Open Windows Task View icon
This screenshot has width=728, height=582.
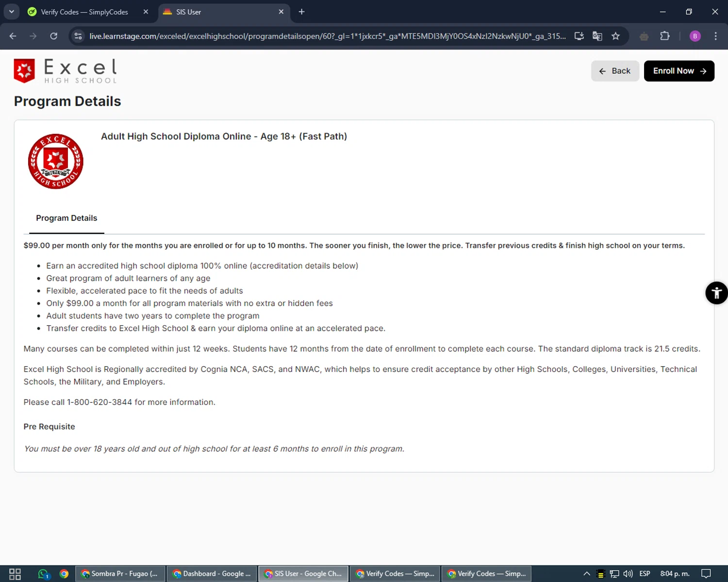click(x=15, y=574)
